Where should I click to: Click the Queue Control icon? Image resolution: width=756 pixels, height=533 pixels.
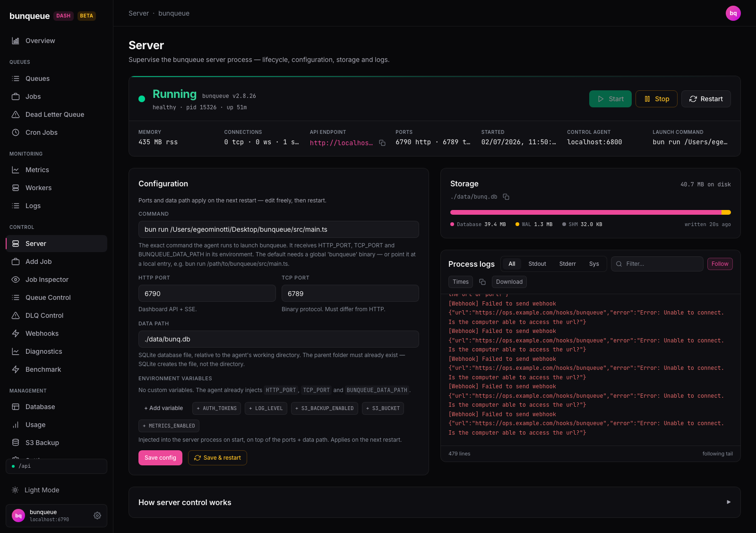click(x=16, y=297)
